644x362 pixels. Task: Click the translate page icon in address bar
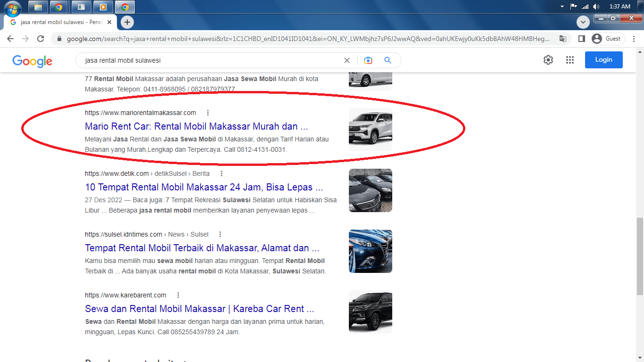(563, 39)
